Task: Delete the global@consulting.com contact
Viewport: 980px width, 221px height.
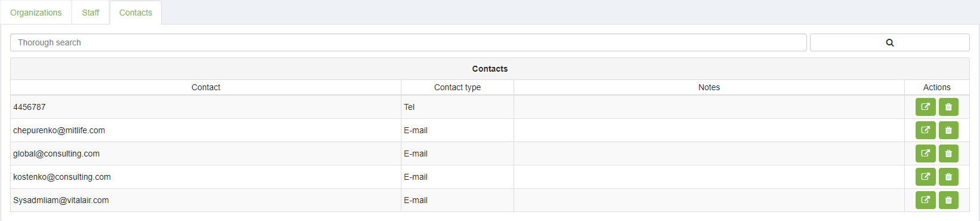Action: pyautogui.click(x=948, y=154)
